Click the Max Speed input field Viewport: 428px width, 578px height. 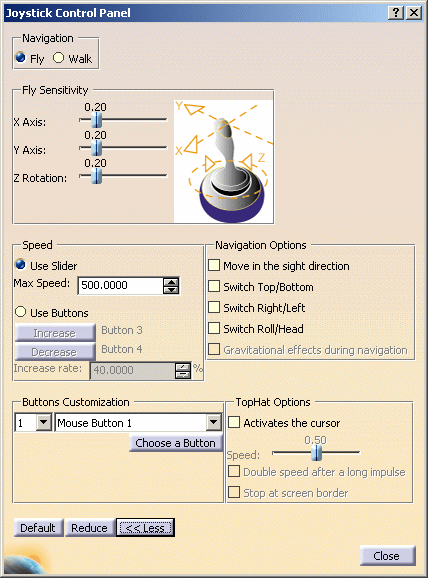click(x=121, y=285)
